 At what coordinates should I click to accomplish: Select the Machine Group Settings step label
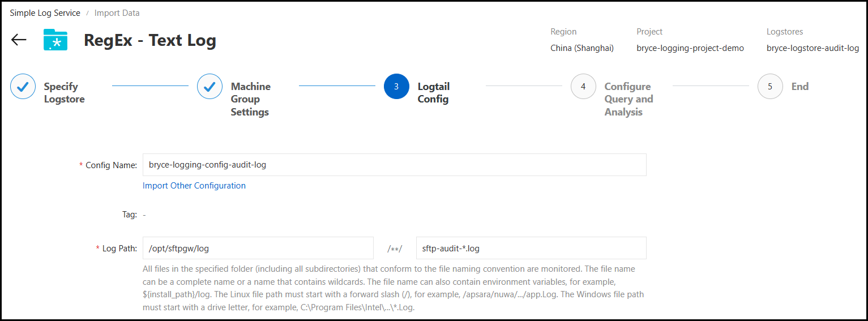coord(250,99)
